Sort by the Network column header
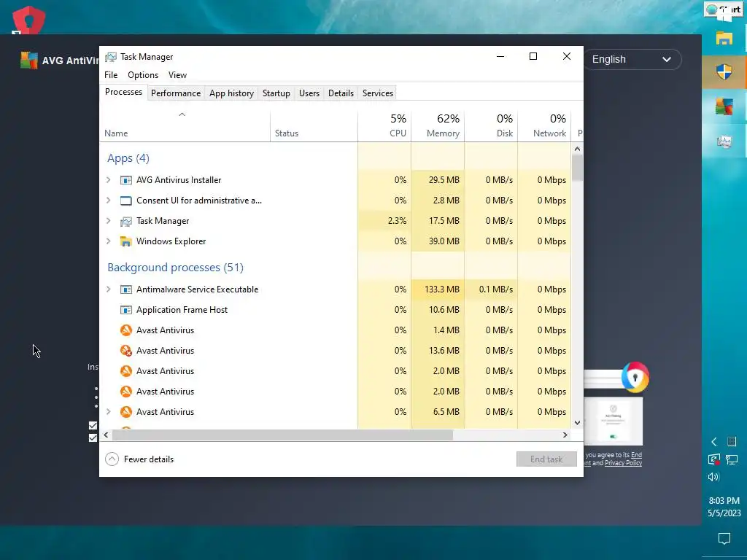 point(544,125)
